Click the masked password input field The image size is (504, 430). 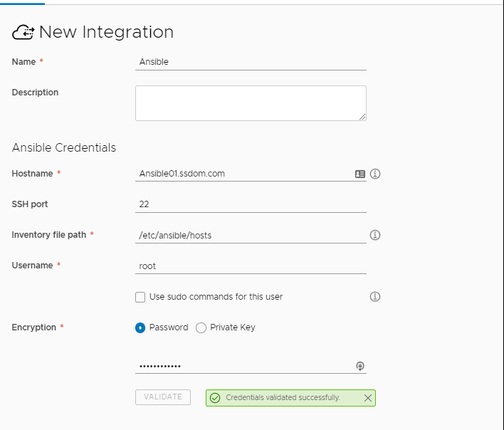[x=244, y=366]
